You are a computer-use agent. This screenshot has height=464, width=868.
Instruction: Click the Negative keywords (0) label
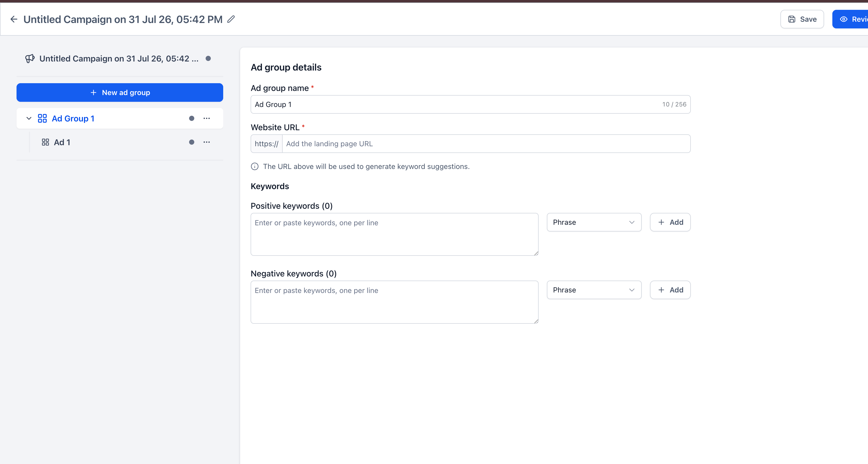click(293, 274)
